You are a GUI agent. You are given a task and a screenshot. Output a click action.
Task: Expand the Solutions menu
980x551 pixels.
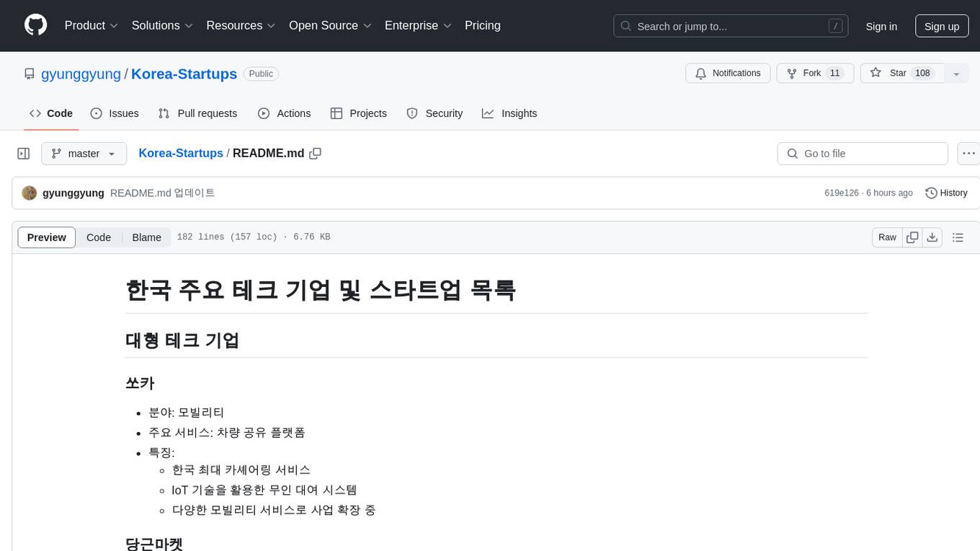click(162, 25)
